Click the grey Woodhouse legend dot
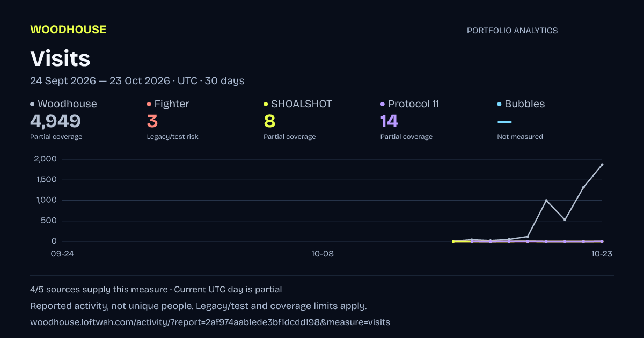Screen dimensions: 644x338 (x=32, y=104)
